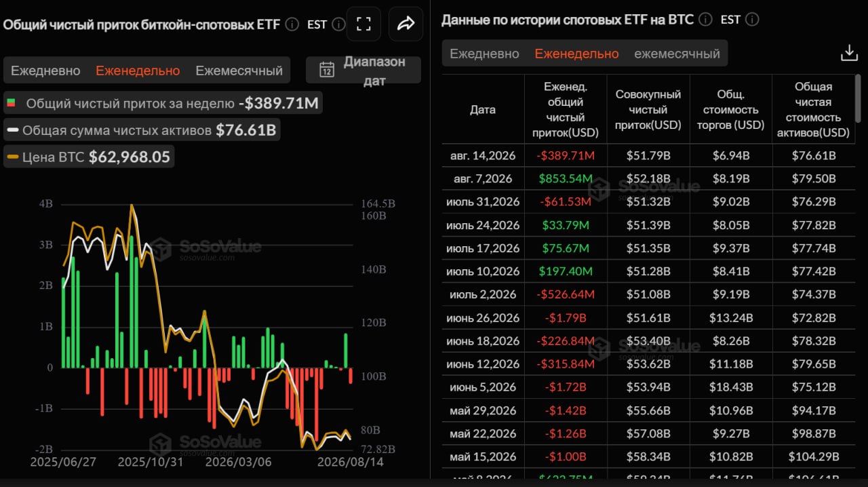
Task: Select row авг. 14,2026
Action: (648, 155)
